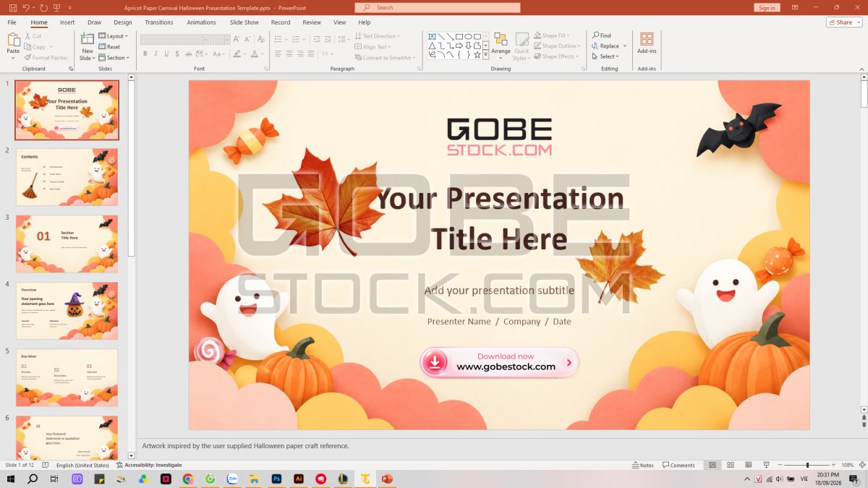Click the Search box in the title bar
868x488 pixels.
click(x=438, y=7)
